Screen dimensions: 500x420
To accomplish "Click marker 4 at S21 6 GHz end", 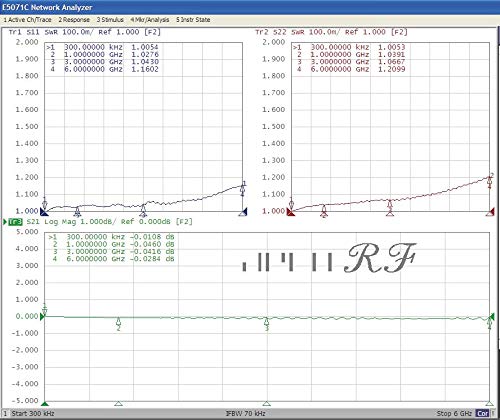I will (489, 322).
